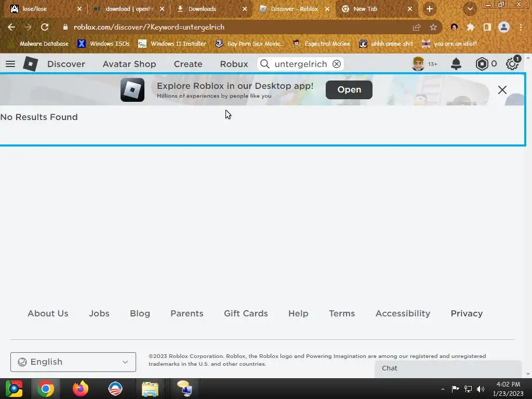The image size is (532, 399).
Task: Open the Roblox settings gear
Action: pyautogui.click(x=512, y=64)
